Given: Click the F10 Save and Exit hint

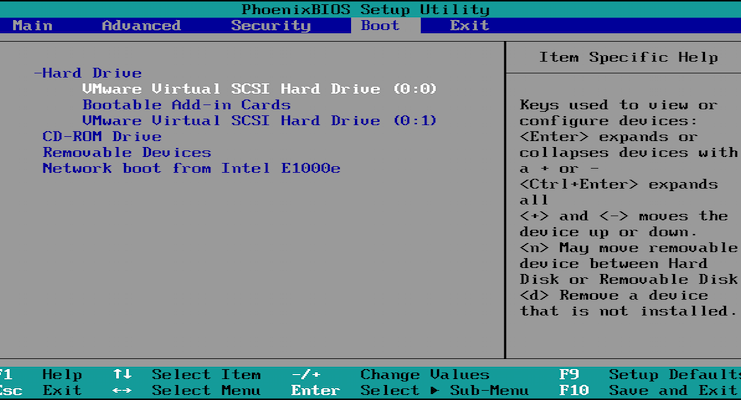Looking at the screenshot, I should (x=648, y=391).
